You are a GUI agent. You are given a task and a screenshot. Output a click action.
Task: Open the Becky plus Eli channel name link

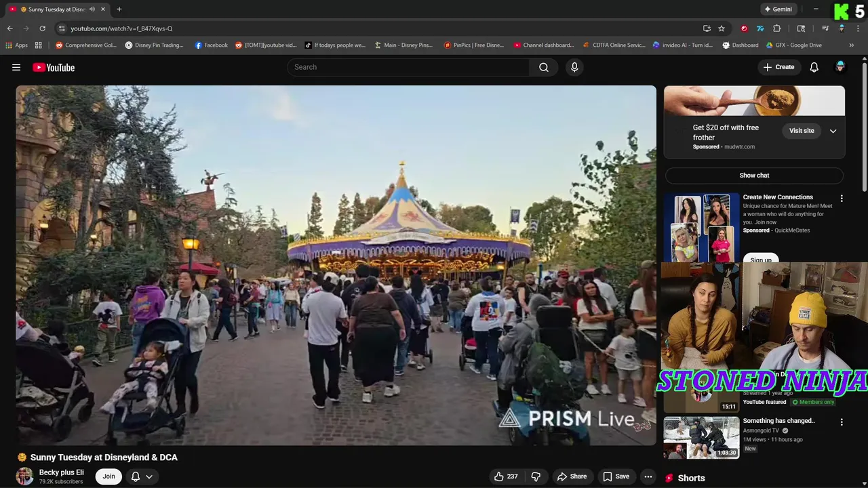[62, 472]
